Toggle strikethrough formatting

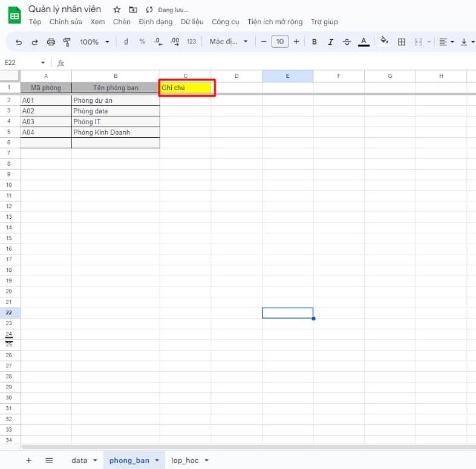click(x=347, y=42)
